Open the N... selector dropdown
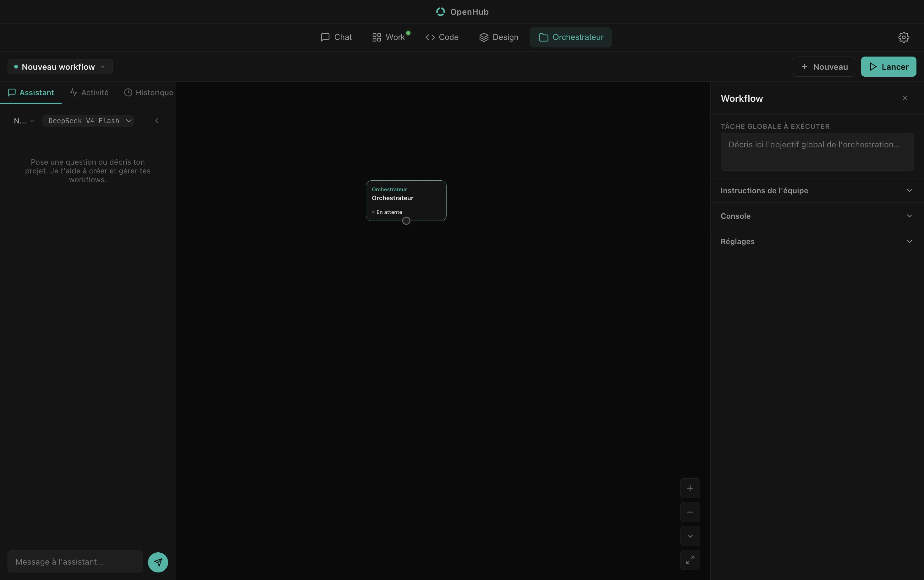924x580 pixels. [x=24, y=121]
